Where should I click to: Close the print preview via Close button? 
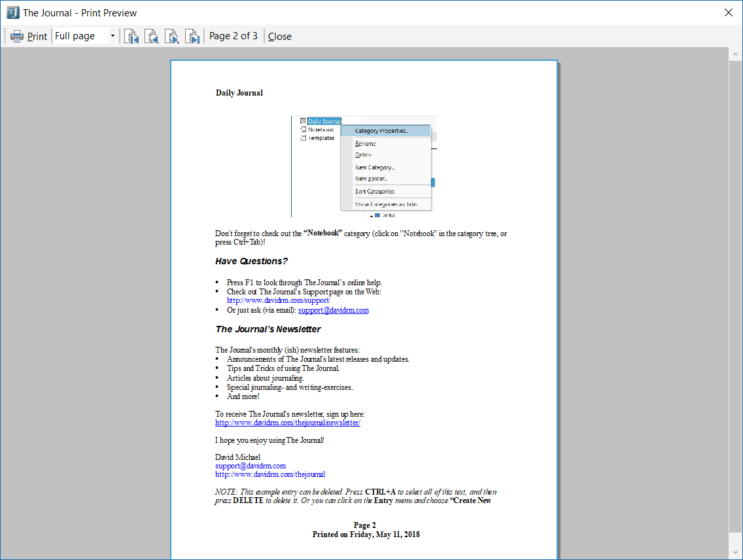click(x=279, y=37)
